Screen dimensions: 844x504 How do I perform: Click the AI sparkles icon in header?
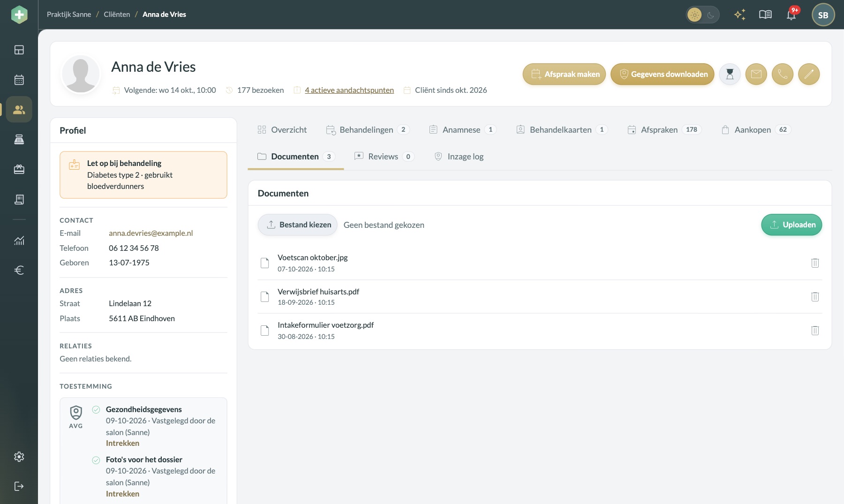[740, 15]
